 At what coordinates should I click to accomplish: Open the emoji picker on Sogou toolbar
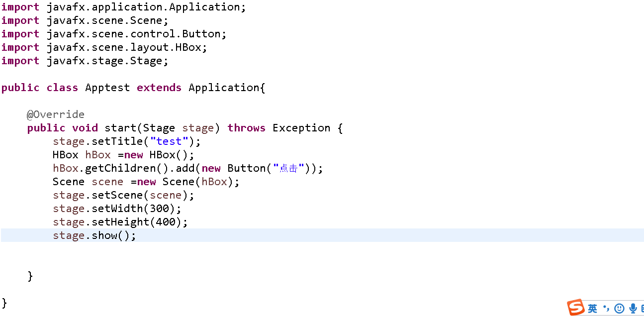(619, 308)
